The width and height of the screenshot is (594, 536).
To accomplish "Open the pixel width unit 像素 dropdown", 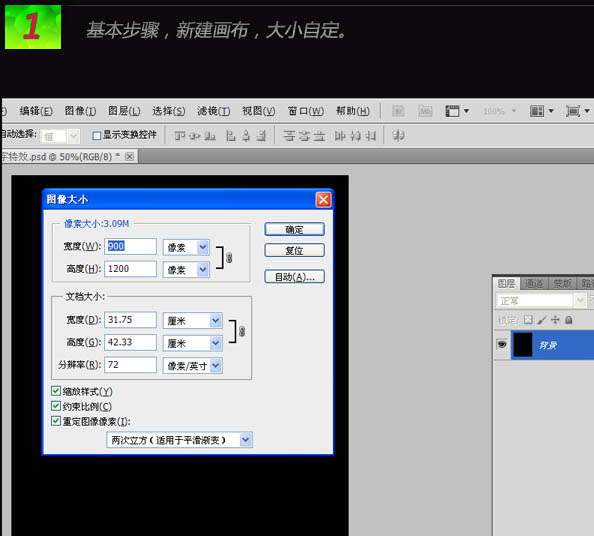I will (x=186, y=247).
